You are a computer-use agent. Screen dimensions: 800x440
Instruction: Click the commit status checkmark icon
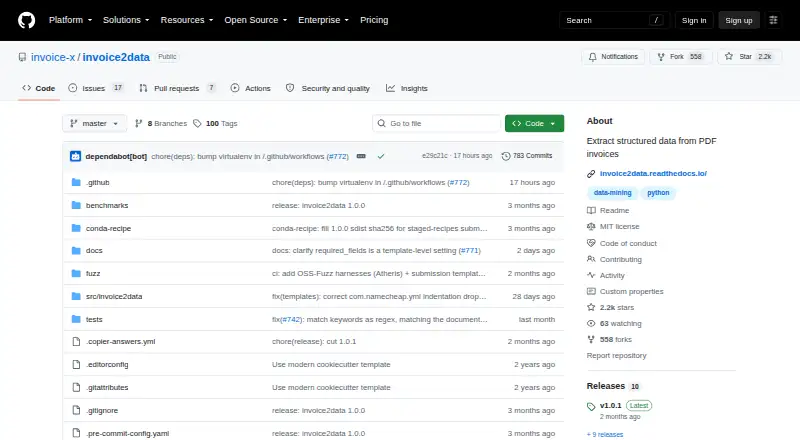tap(381, 156)
